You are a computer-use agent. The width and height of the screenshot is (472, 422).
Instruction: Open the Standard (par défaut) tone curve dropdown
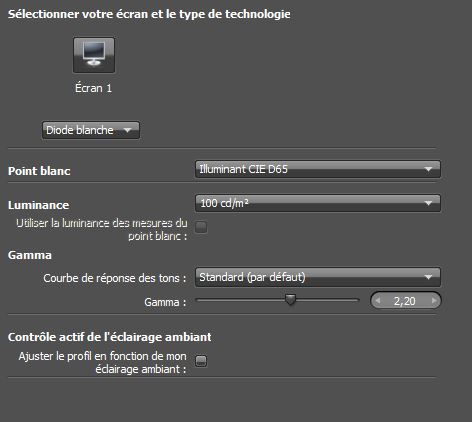pos(318,277)
